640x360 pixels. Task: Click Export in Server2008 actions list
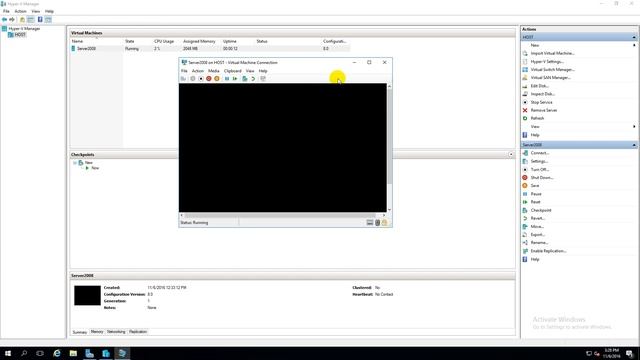538,235
